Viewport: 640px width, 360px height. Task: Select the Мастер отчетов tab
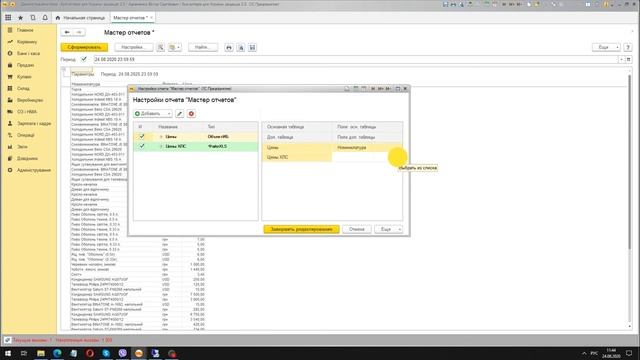pos(130,18)
